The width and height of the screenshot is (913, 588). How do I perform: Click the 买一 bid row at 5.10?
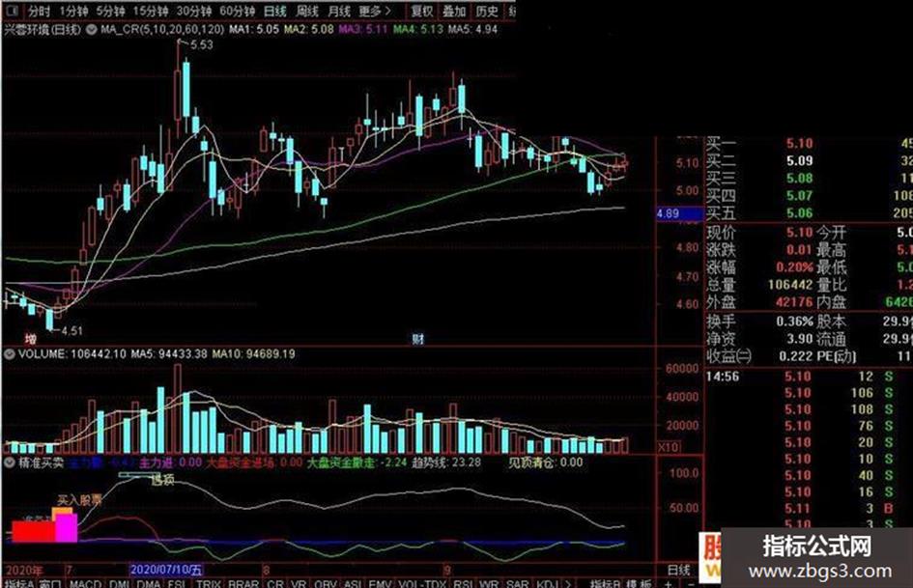click(809, 144)
